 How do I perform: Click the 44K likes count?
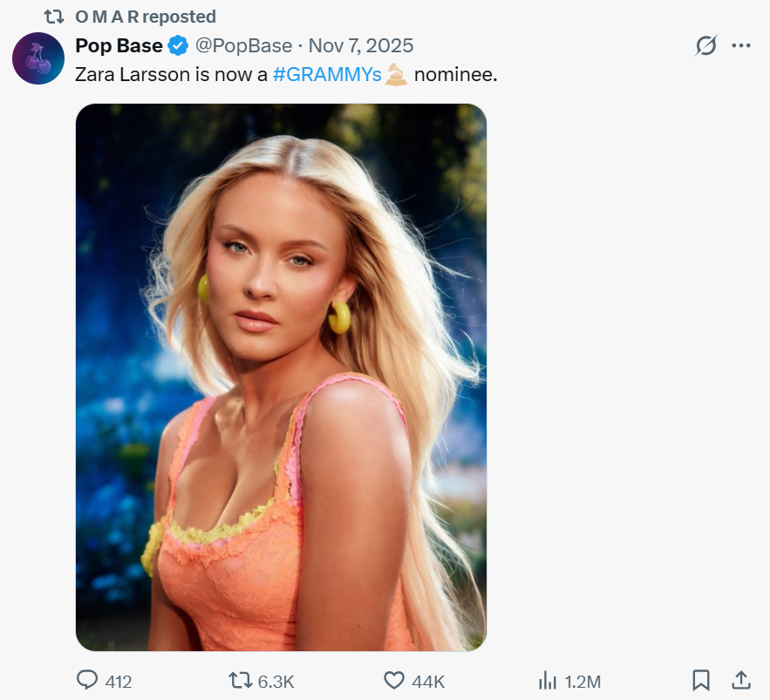coord(428,682)
